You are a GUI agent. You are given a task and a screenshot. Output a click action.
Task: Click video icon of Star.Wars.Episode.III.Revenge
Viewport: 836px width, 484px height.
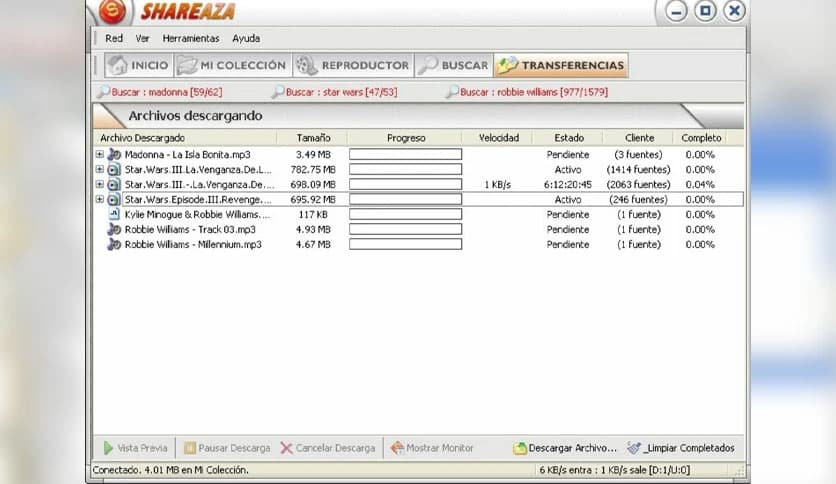coord(114,199)
